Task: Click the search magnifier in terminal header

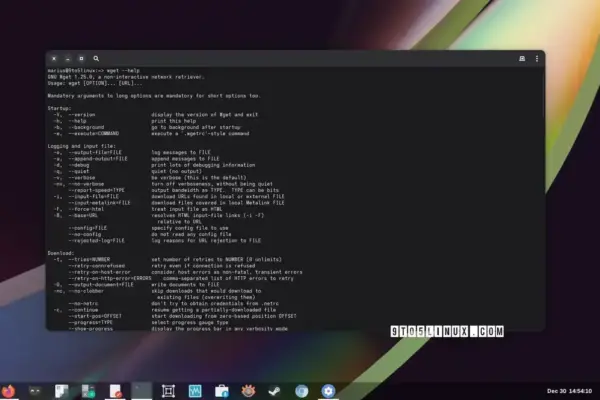Action: pyautogui.click(x=96, y=59)
